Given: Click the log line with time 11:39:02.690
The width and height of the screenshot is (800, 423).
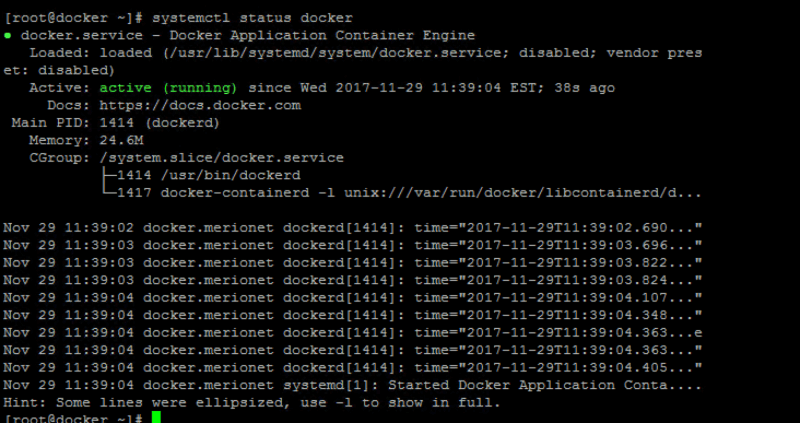Looking at the screenshot, I should point(353,228).
